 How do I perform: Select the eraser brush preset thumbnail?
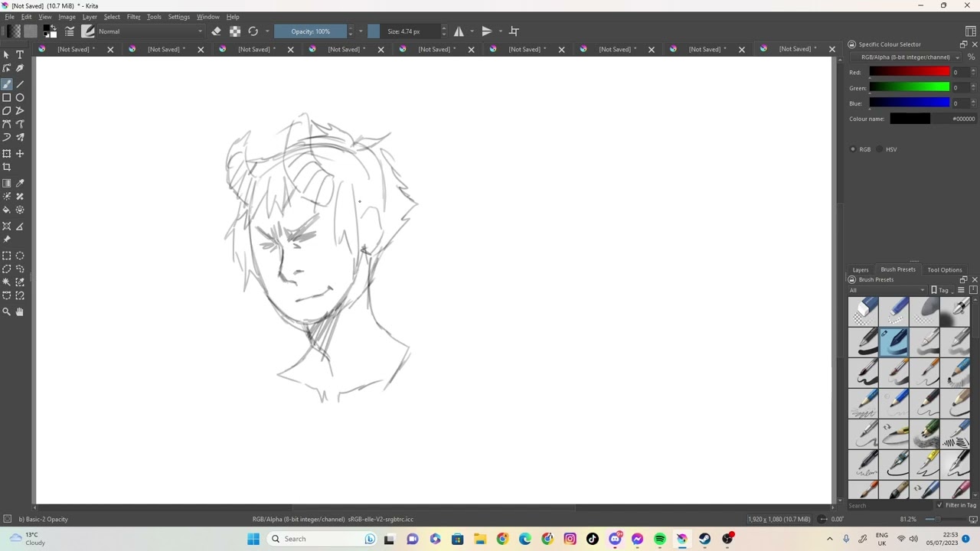[x=863, y=311]
